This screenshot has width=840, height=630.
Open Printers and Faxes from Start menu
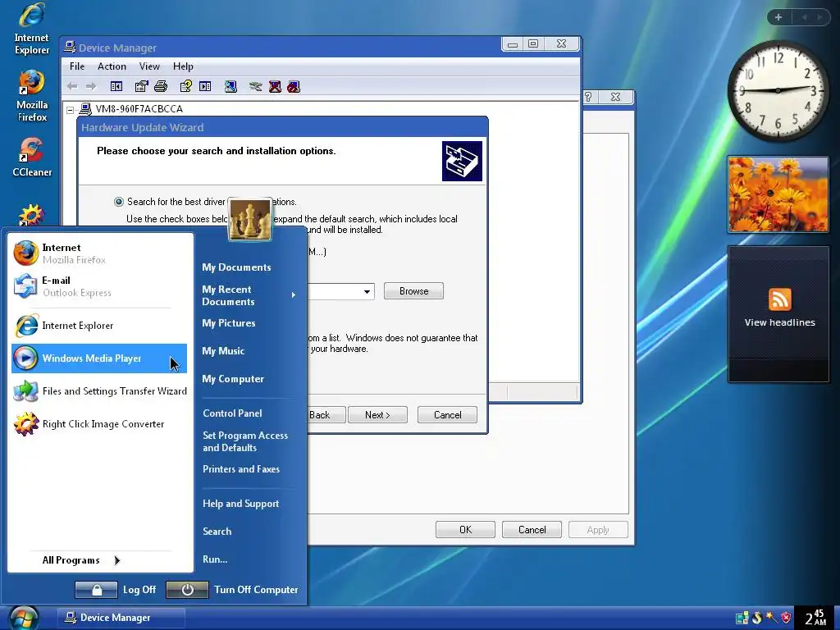241,469
